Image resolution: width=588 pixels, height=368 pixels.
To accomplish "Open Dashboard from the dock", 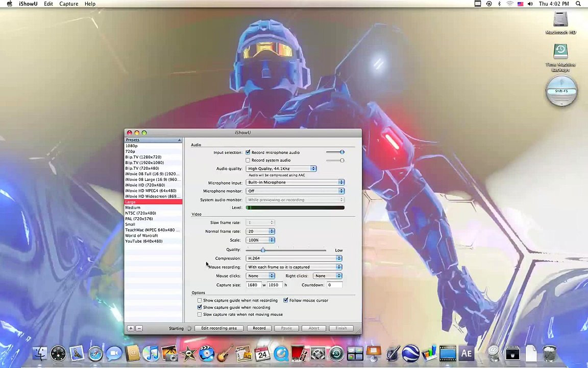I will (x=58, y=353).
